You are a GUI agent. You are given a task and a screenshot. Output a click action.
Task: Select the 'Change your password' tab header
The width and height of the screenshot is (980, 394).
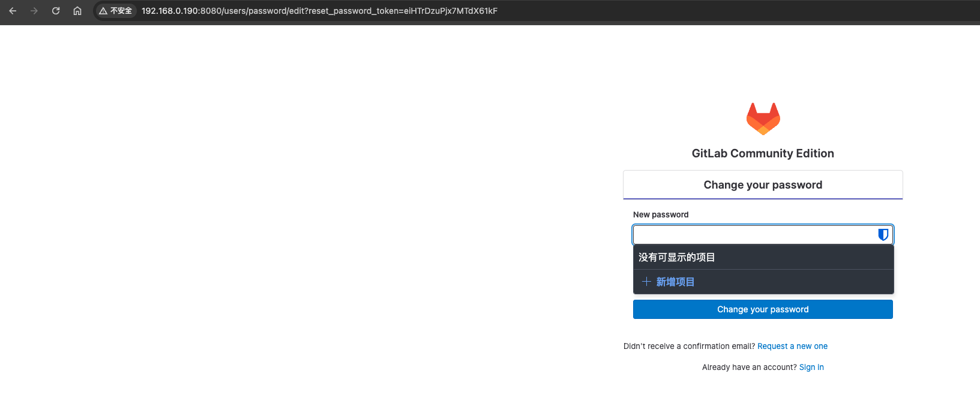point(763,185)
